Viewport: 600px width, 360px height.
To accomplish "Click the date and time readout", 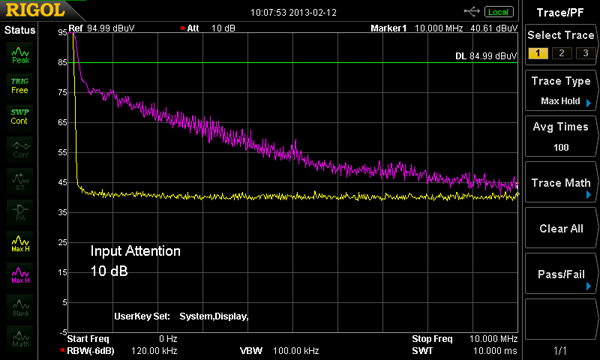I will coord(293,13).
